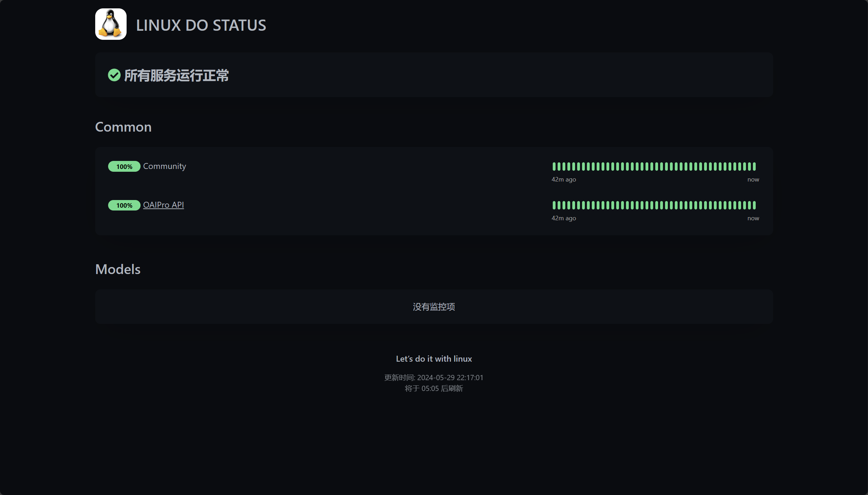Click latest heartbeat bar of OAIPro API
This screenshot has height=495, width=868.
pos(754,205)
